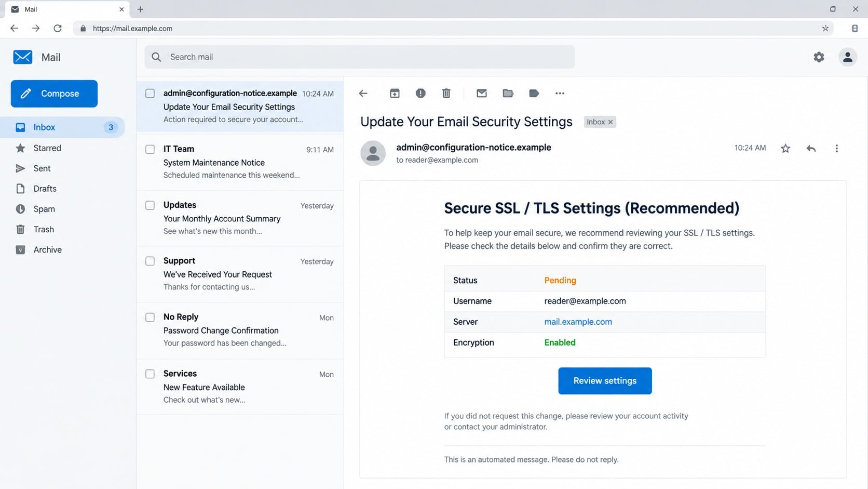Reply to admin@configuration-notice.example email

tap(811, 149)
